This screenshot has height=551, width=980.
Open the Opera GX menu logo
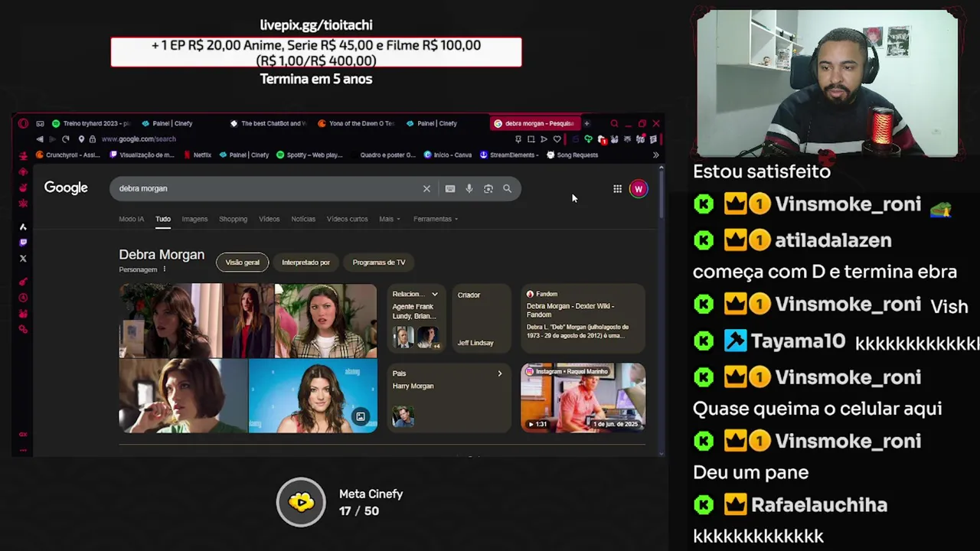[x=23, y=123]
